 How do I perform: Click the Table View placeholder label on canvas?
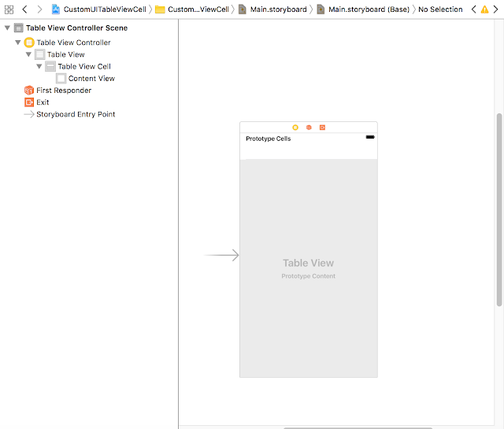[x=308, y=263]
